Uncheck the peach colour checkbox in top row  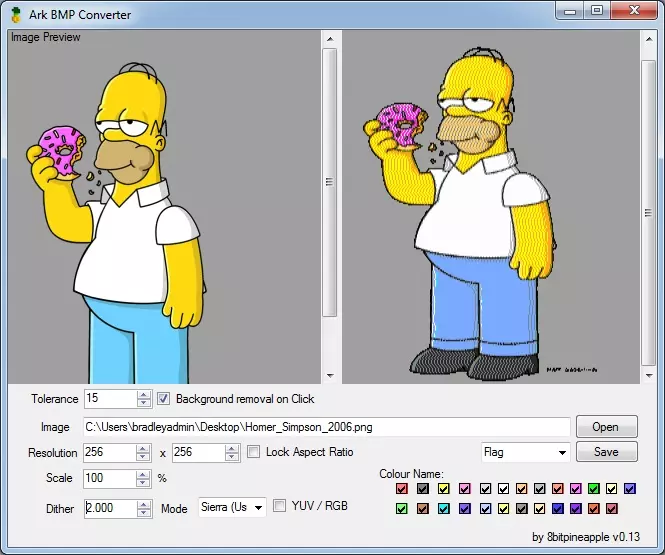[522, 488]
